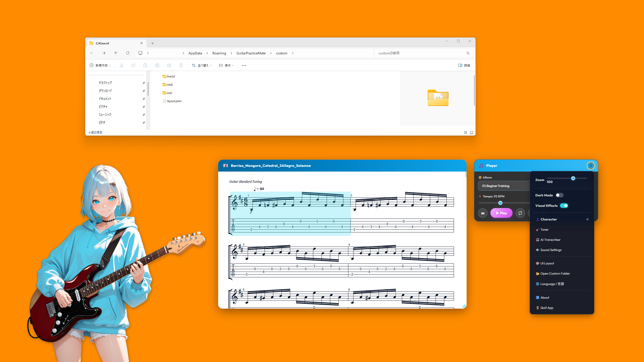Expand chevron after GuitarPracticeMate breadcrumb
The width and height of the screenshot is (644, 362).
271,53
